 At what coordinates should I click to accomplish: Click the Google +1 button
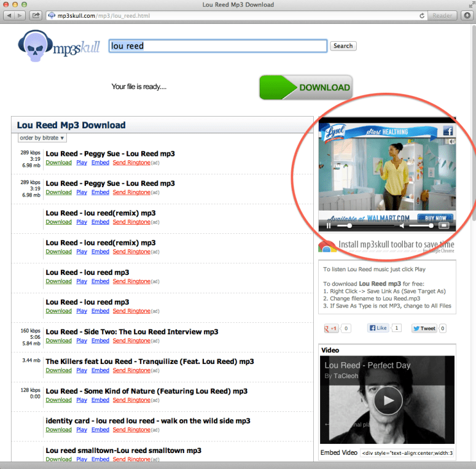[332, 328]
